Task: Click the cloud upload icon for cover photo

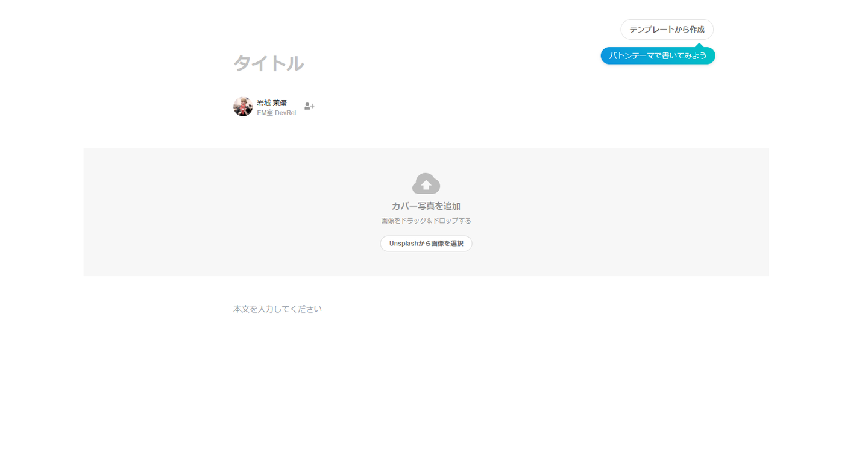Action: [426, 183]
